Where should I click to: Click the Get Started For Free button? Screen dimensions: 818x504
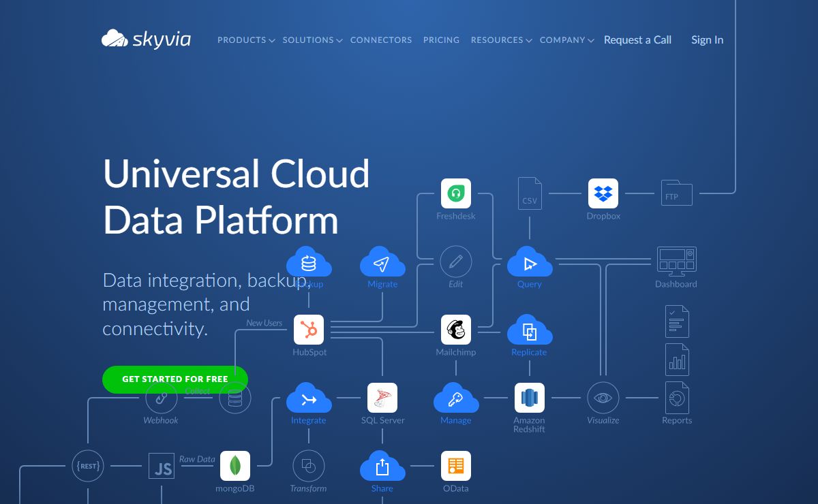click(175, 379)
